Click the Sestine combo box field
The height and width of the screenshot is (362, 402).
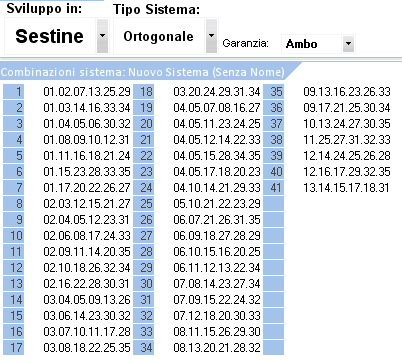(x=56, y=36)
